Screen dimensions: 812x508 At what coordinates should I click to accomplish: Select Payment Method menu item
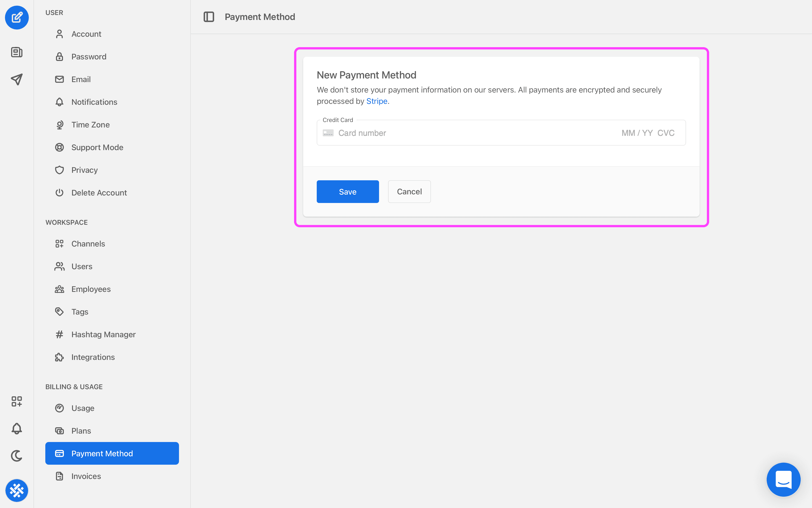(112, 454)
